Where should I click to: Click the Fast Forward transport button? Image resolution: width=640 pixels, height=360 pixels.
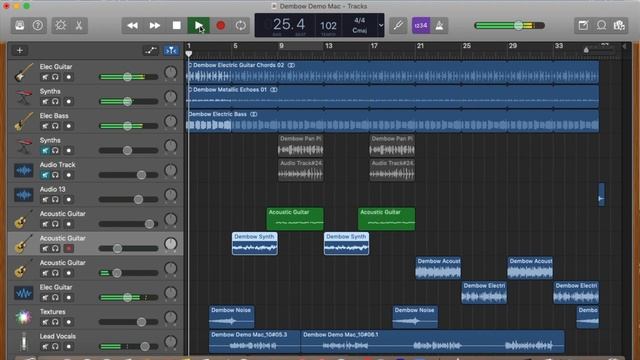tap(155, 25)
